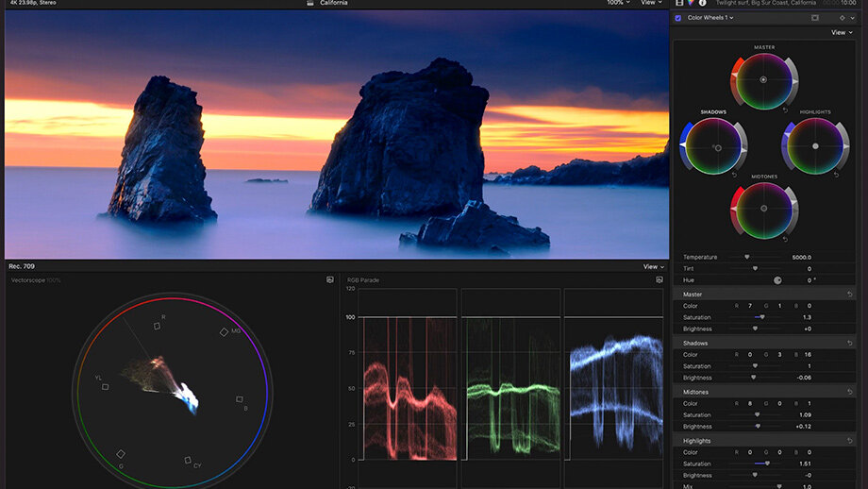Click the Master Color R value 7
This screenshot has height=489, width=868.
click(x=750, y=306)
